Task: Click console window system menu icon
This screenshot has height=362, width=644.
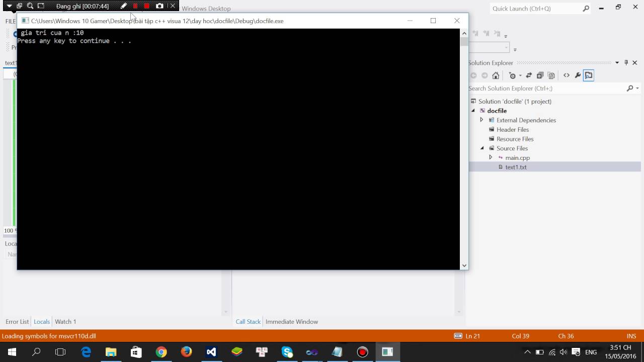Action: tap(25, 21)
